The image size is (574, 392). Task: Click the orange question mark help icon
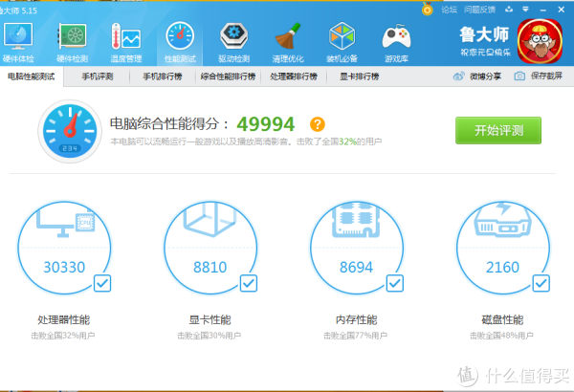pyautogui.click(x=318, y=124)
